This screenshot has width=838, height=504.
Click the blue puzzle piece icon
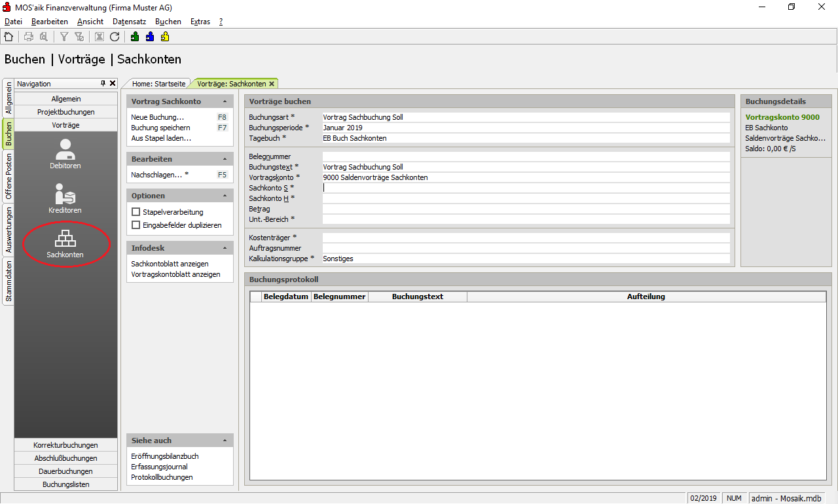[150, 37]
